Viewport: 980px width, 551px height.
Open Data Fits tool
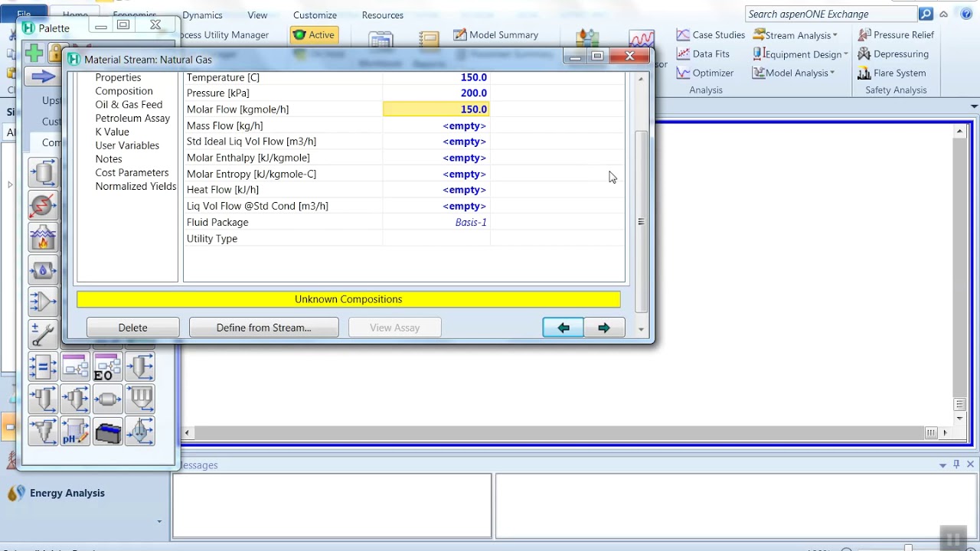coord(703,54)
